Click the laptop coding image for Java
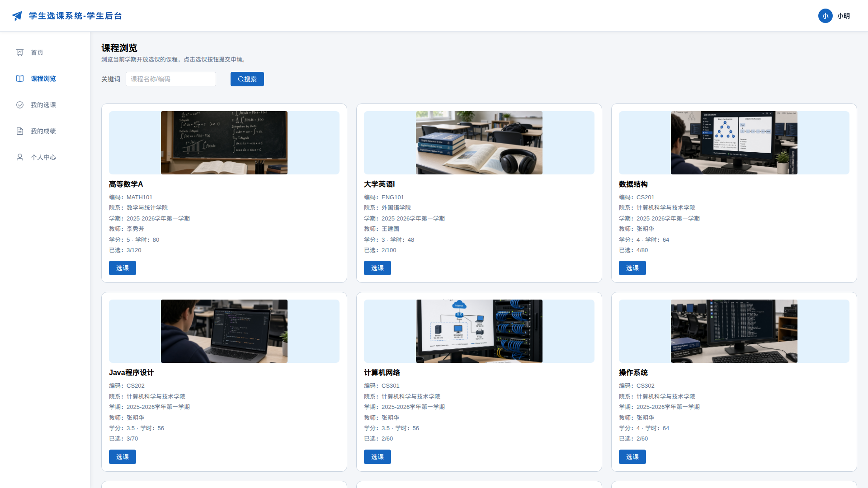868x488 pixels. tap(224, 331)
